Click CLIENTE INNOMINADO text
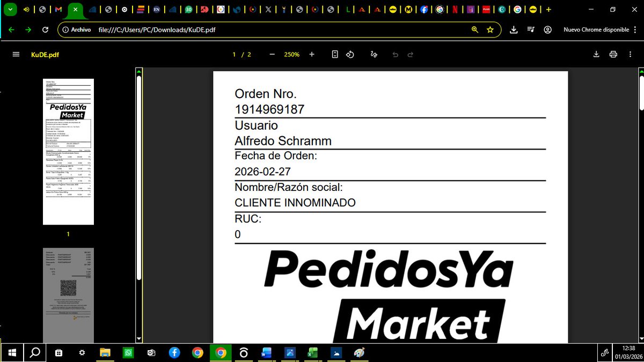 [x=295, y=203]
